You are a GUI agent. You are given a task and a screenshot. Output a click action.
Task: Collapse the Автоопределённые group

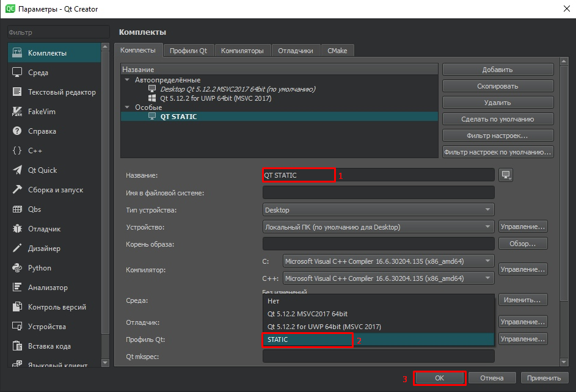(127, 79)
